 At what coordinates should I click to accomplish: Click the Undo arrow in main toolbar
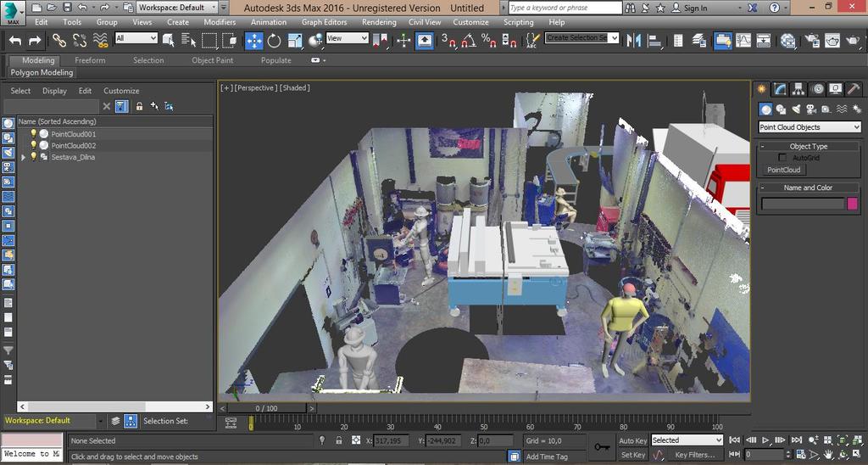[15, 41]
